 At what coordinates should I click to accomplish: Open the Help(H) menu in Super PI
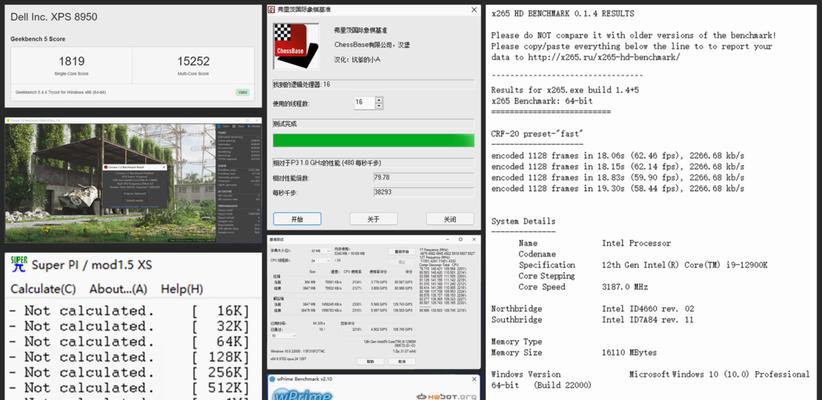pos(182,289)
